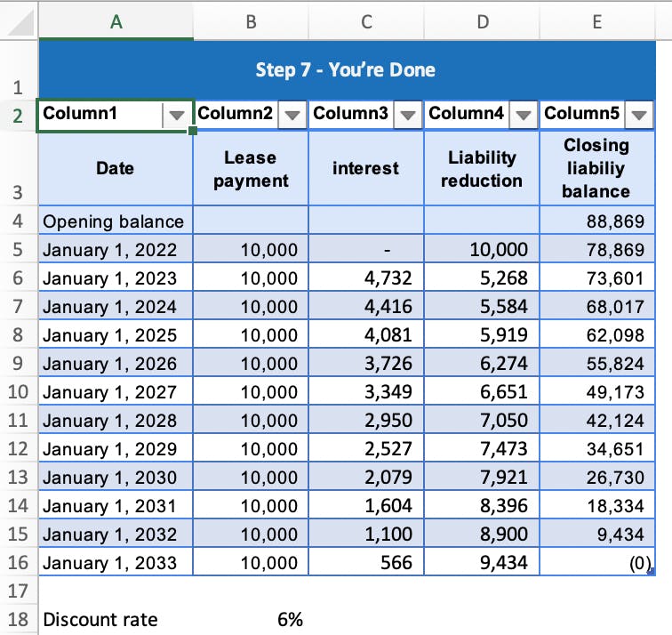Expand the Column5 filter arrow
Viewport: 672px width, 635px height.
638,114
